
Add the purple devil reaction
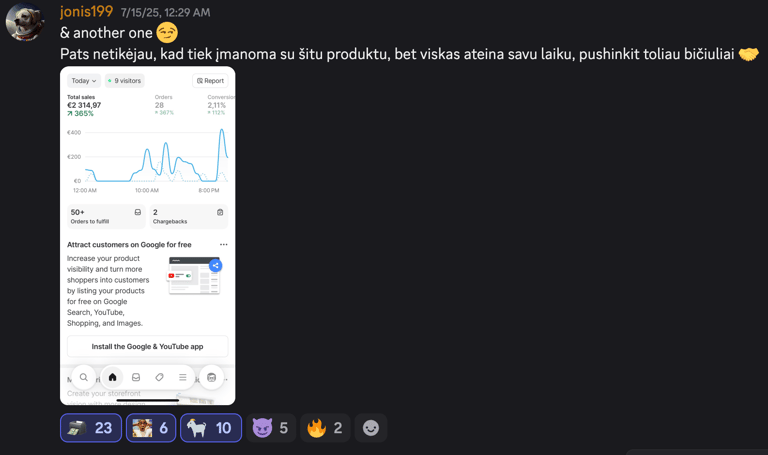(x=270, y=428)
